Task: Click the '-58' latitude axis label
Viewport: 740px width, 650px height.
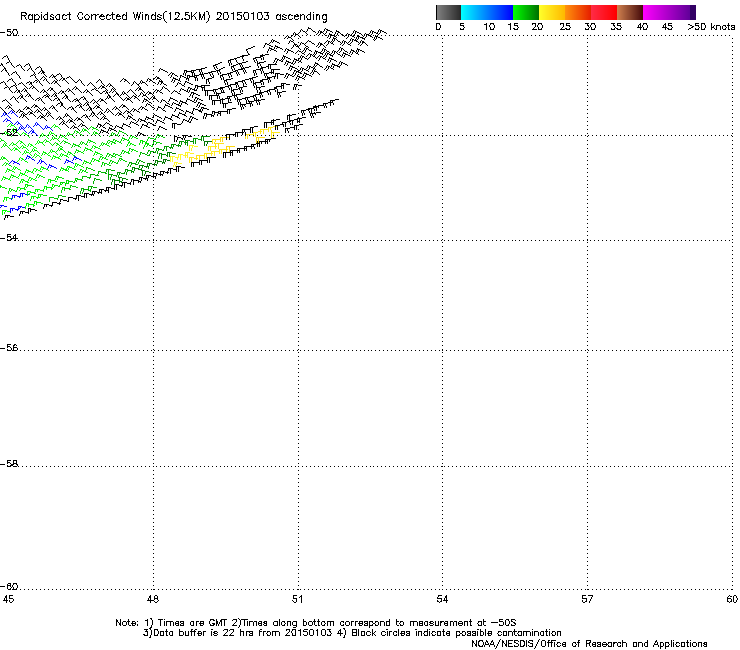Action: pos(9,464)
